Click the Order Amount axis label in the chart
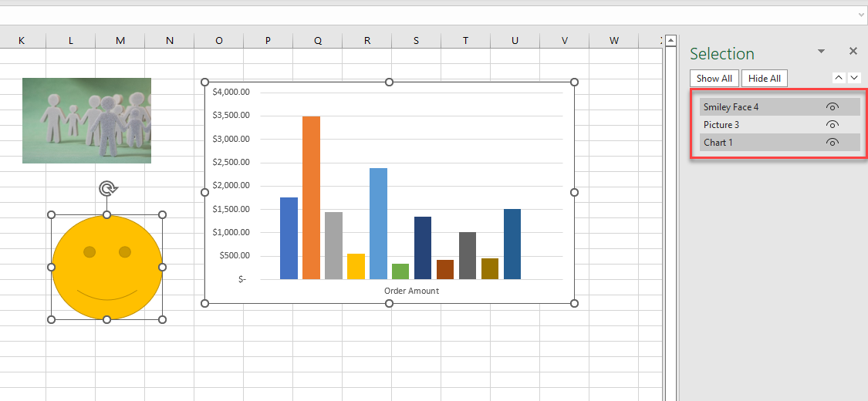The image size is (868, 401). click(x=411, y=291)
